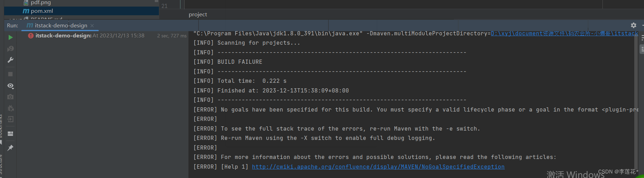The height and width of the screenshot is (178, 644).
Task: Click the camera thread dump icon
Action: [x=10, y=97]
